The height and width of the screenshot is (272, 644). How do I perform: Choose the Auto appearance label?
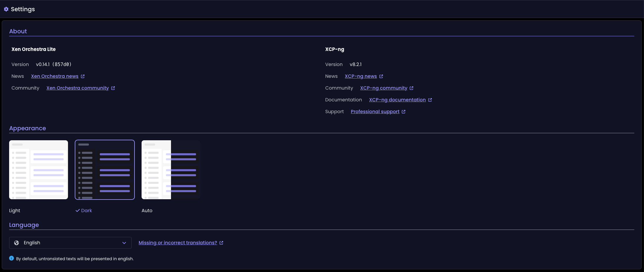pyautogui.click(x=147, y=210)
